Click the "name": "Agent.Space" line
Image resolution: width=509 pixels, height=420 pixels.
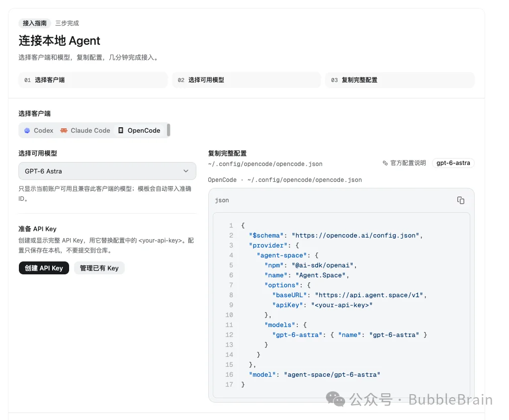tap(307, 275)
